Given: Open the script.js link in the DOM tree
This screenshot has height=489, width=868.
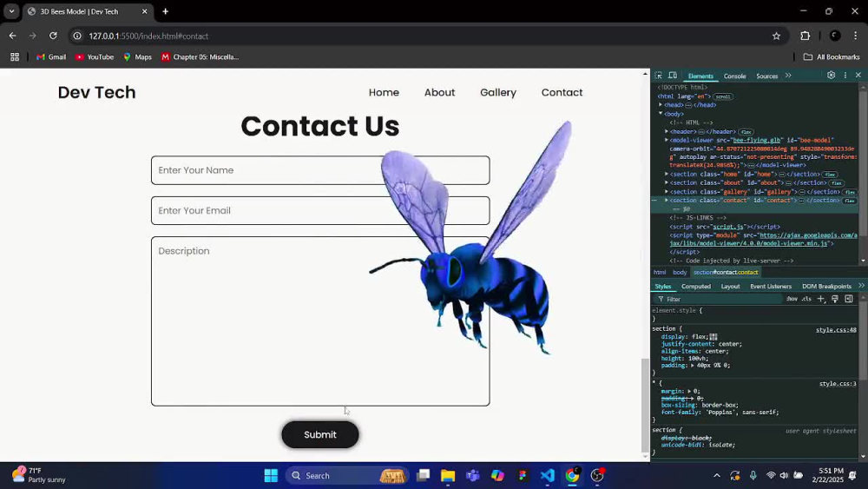Looking at the screenshot, I should [727, 227].
